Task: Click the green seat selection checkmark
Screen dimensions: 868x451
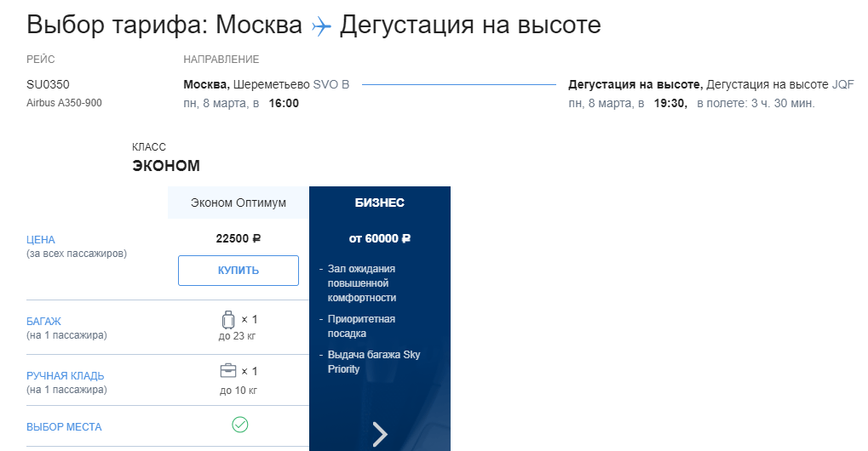Action: coord(239,425)
